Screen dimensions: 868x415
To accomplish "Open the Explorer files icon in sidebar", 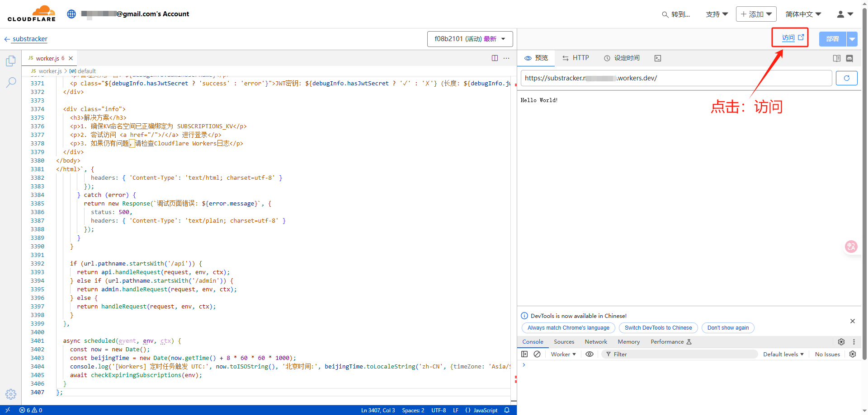I will (11, 61).
